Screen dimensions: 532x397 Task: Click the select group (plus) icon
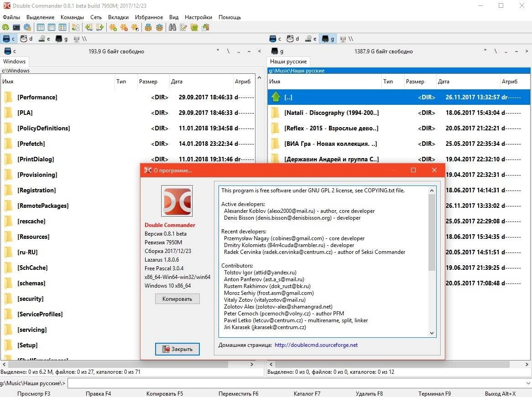point(113,27)
